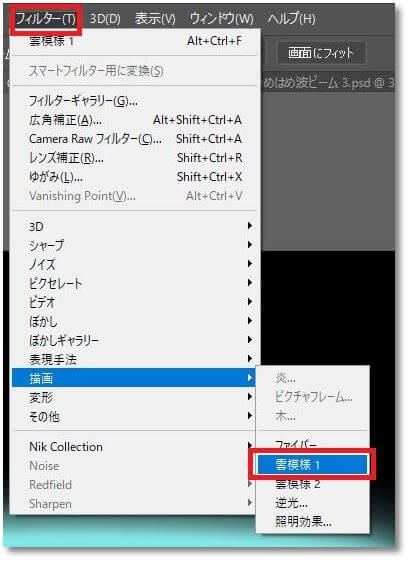The image size is (410, 562).
Task: Expand the シャープ submenu arrow
Action: coord(250,245)
